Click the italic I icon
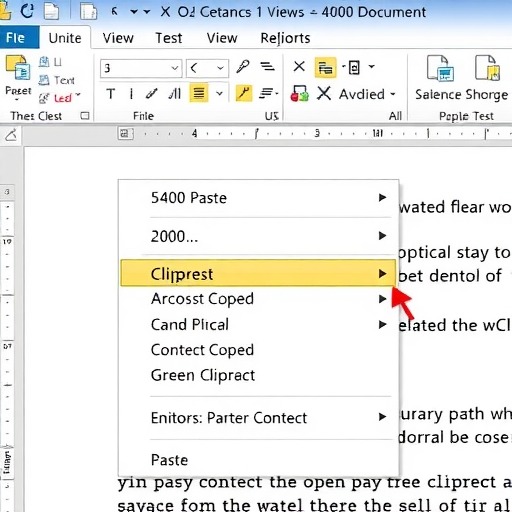The image size is (512, 512). click(x=131, y=94)
